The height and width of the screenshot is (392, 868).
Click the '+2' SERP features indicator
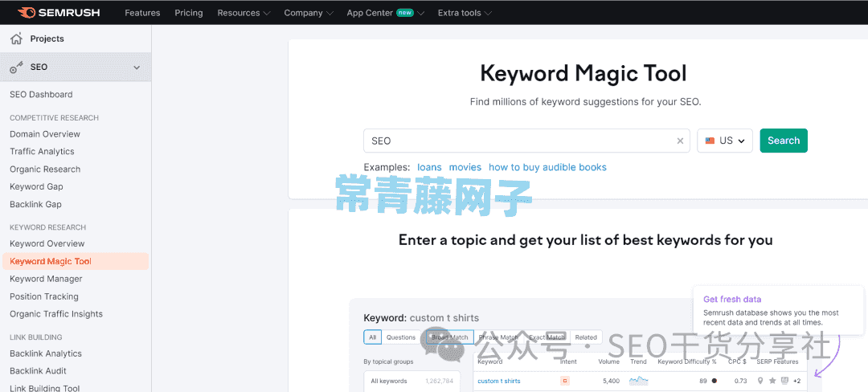(796, 381)
